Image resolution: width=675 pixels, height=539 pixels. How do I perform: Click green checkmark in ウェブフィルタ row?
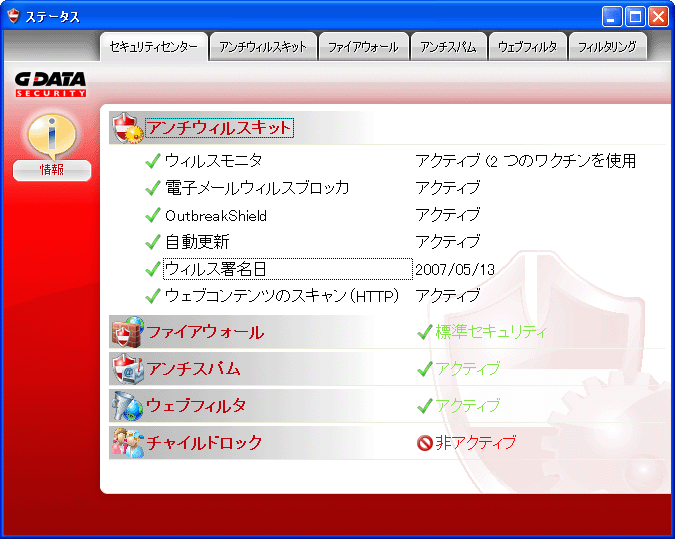(425, 406)
